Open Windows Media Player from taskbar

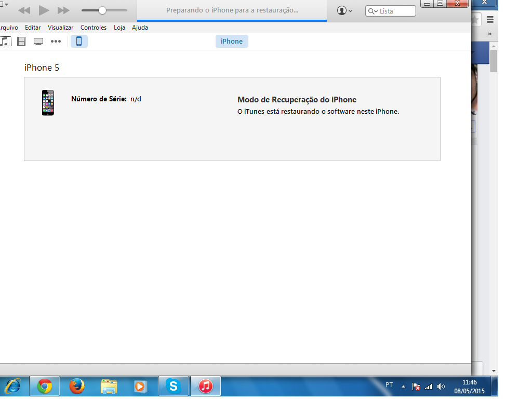[x=140, y=387]
